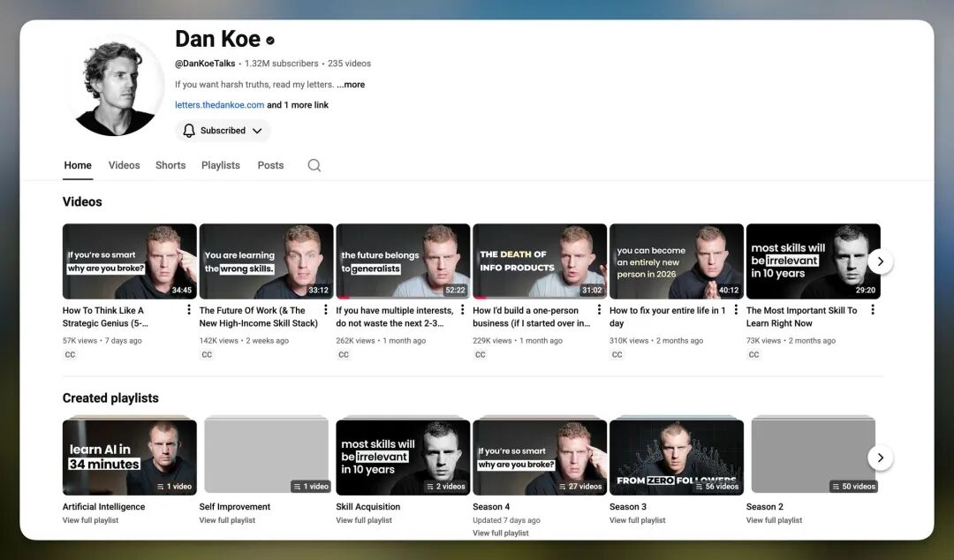Screen dimensions: 954x560
Task: Expand channel description with ...more
Action: click(351, 85)
